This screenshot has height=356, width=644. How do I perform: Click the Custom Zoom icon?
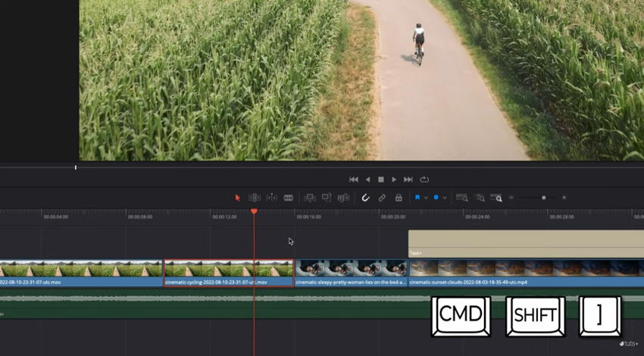496,198
